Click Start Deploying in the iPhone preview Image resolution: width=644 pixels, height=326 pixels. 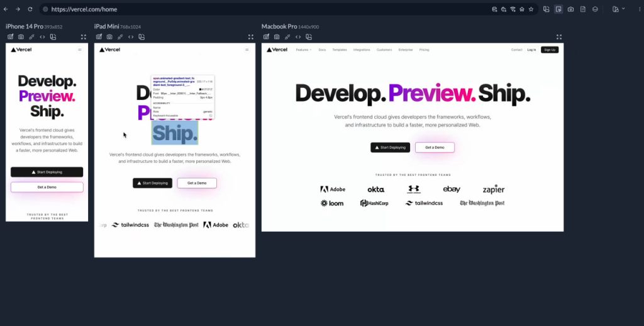[47, 172]
